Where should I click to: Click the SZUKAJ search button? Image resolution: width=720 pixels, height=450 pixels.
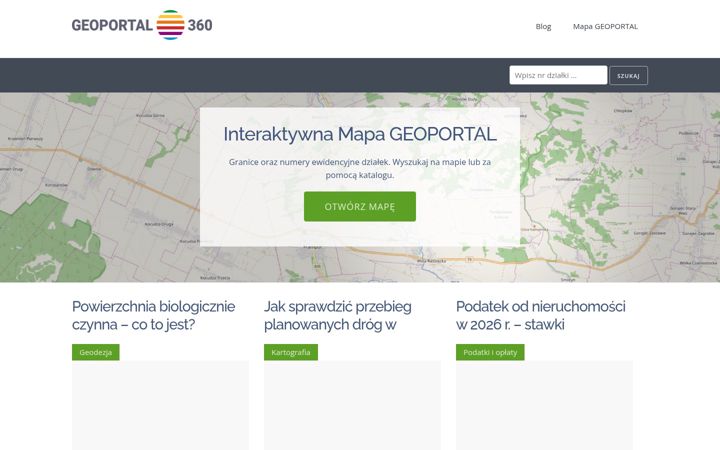[628, 76]
